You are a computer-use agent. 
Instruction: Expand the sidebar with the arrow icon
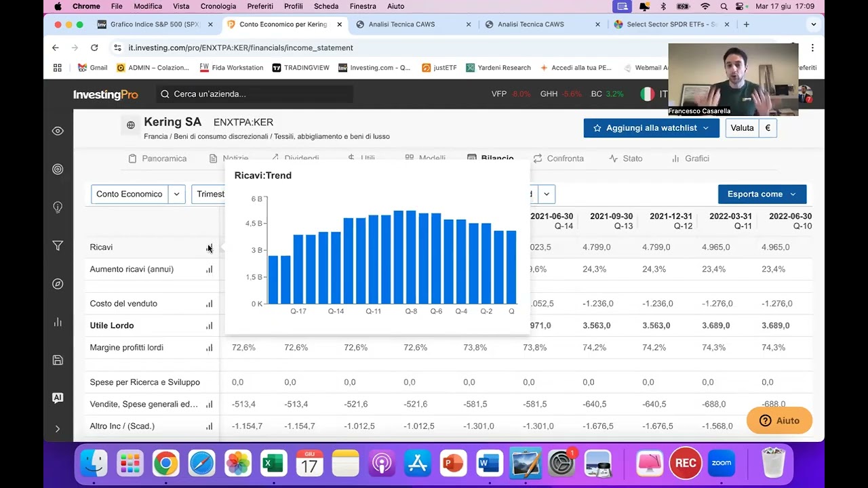[x=58, y=428]
